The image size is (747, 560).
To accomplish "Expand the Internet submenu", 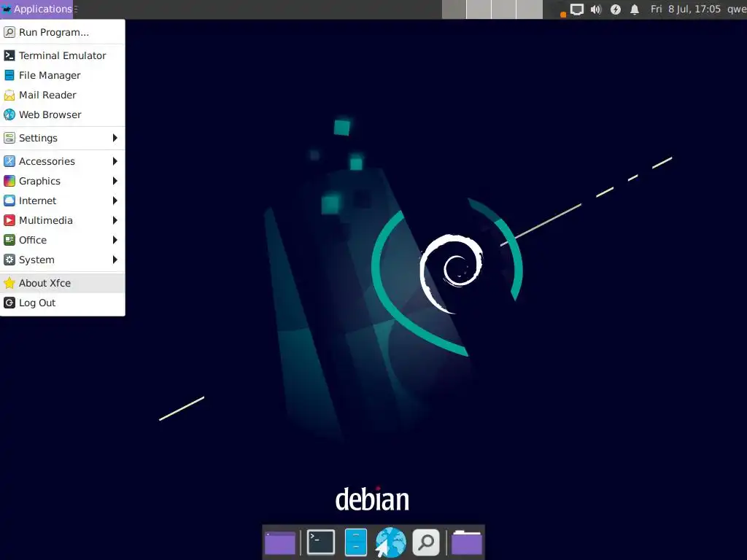I will pos(63,201).
